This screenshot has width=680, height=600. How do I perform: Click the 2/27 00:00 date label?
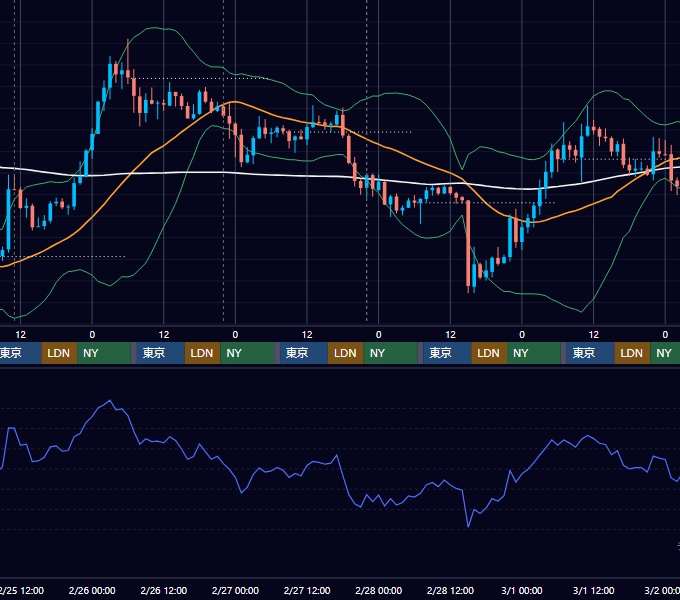235,590
